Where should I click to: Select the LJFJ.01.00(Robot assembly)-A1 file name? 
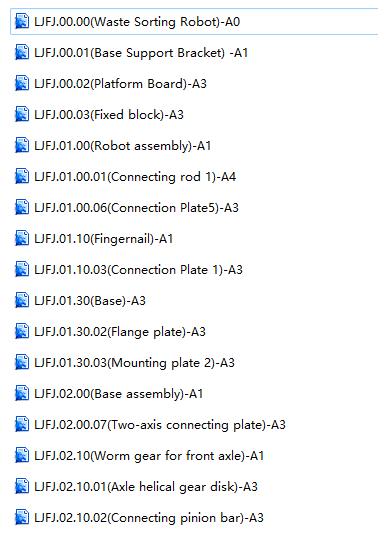(122, 146)
